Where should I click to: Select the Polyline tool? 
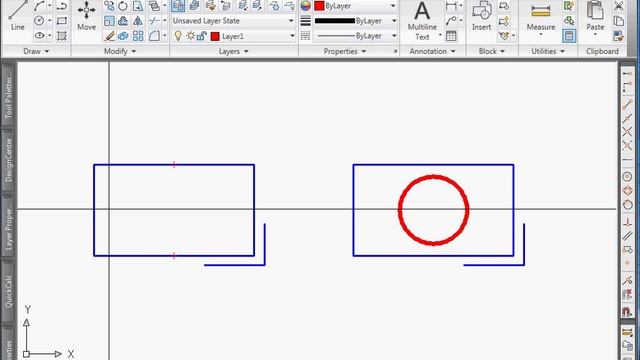pos(62,6)
